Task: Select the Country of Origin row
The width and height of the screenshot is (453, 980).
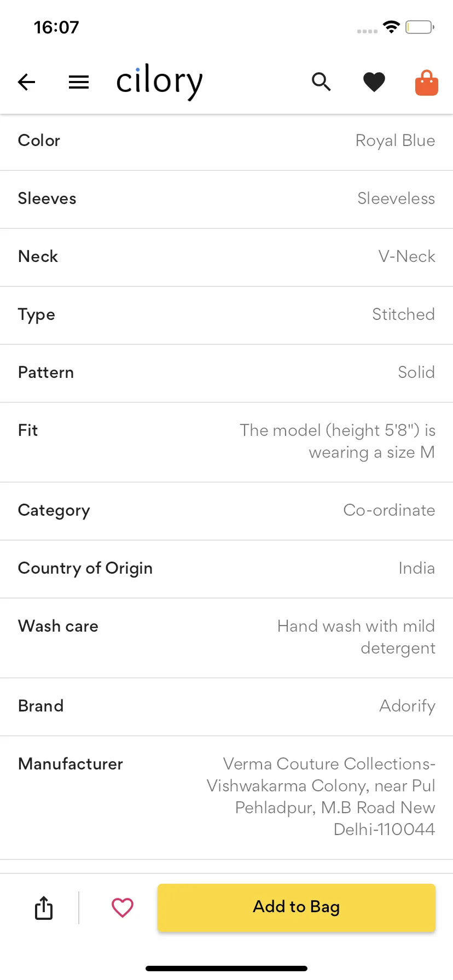Action: 226,569
